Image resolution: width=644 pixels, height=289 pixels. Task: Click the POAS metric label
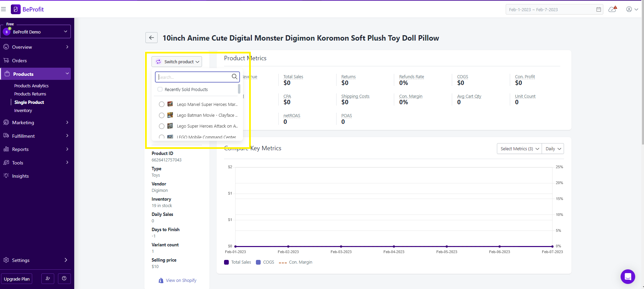coord(346,116)
